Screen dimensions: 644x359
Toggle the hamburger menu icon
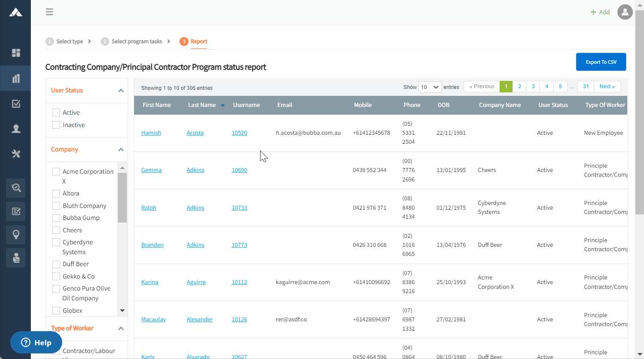[x=49, y=12]
